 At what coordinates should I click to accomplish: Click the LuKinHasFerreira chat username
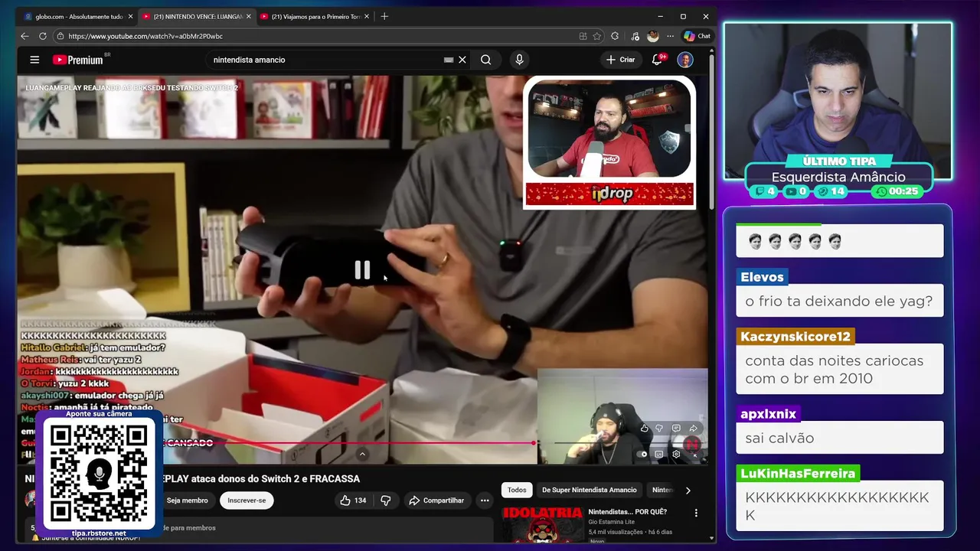(798, 474)
